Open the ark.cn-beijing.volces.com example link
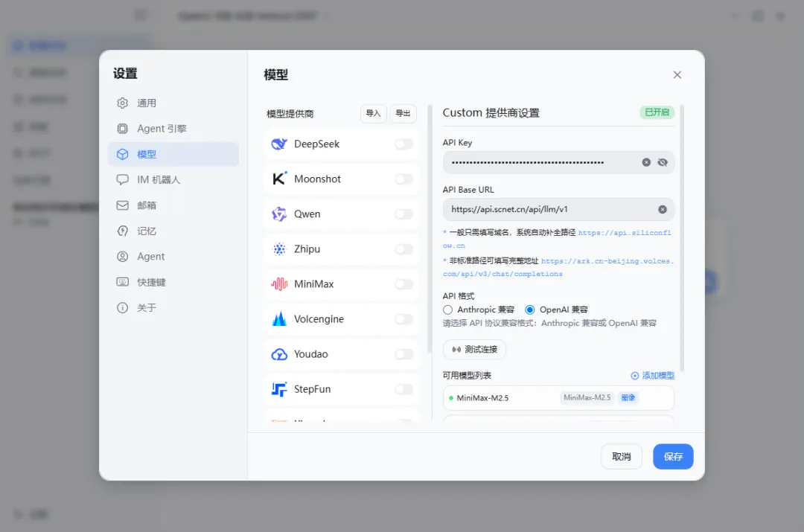The image size is (804, 532). click(x=558, y=268)
